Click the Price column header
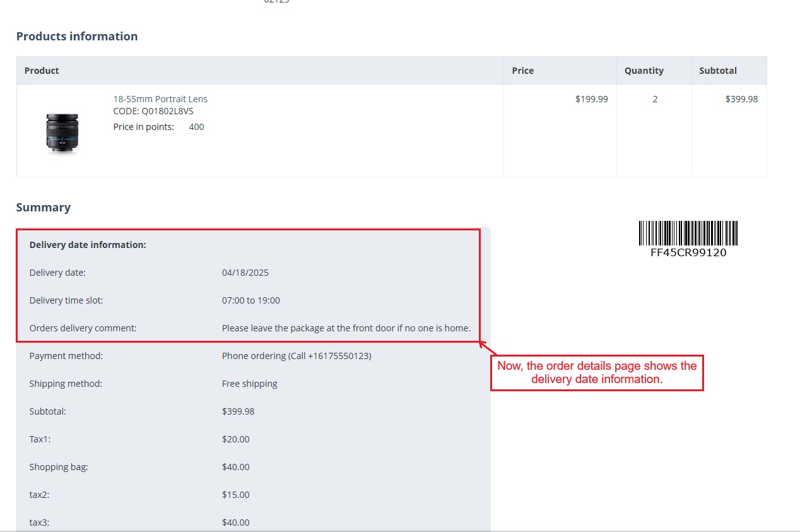Screen dimensions: 800x532 tap(522, 71)
